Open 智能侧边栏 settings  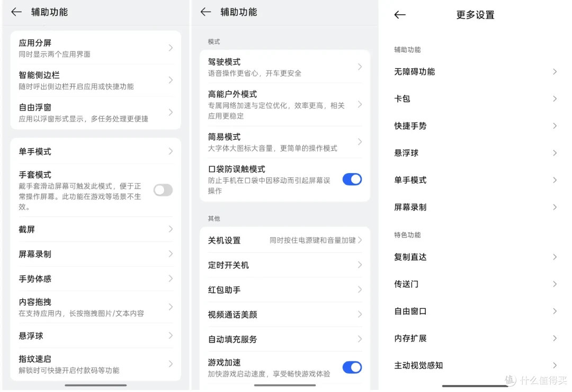pos(95,81)
